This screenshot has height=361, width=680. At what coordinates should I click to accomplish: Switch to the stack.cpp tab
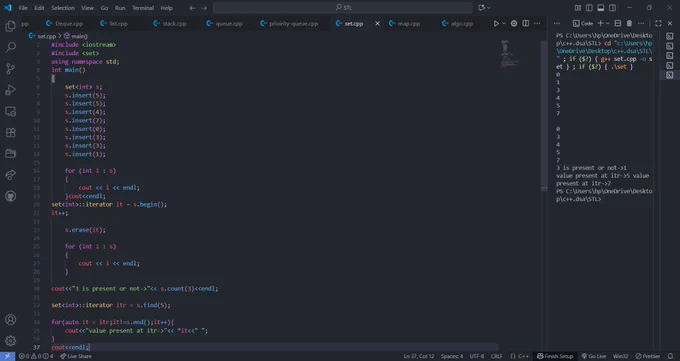(x=170, y=23)
